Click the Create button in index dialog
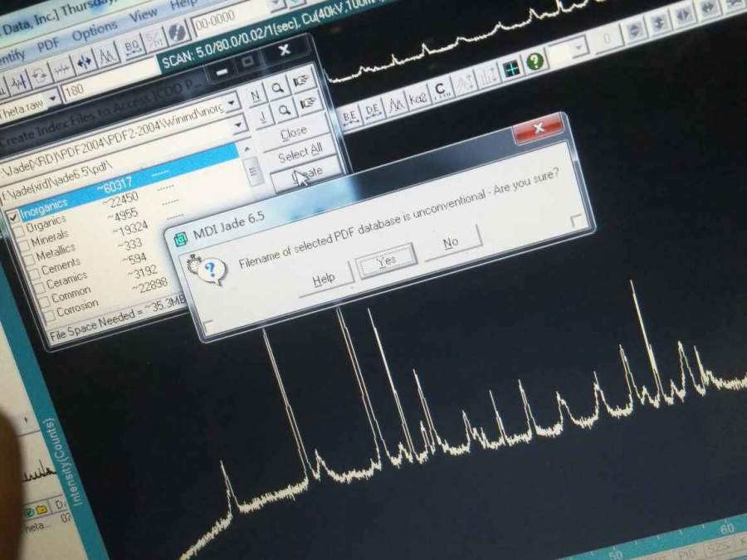Viewport: 747px width, 560px height. 306,174
